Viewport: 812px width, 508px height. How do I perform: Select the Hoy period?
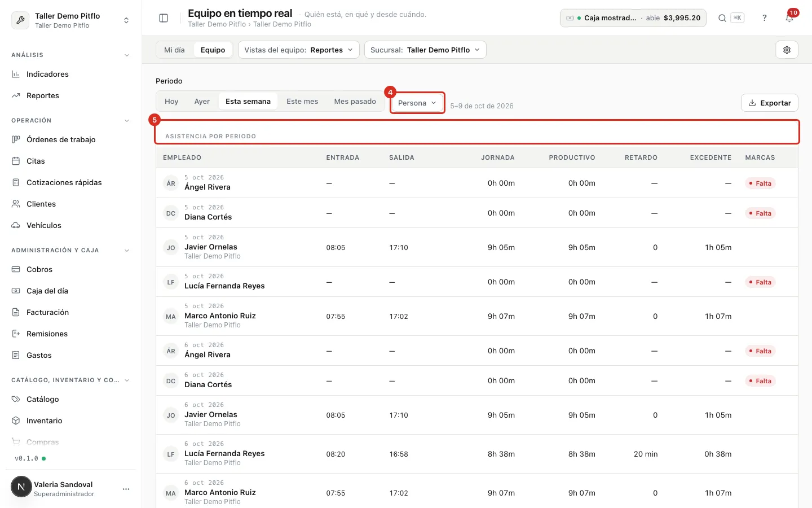tap(171, 102)
